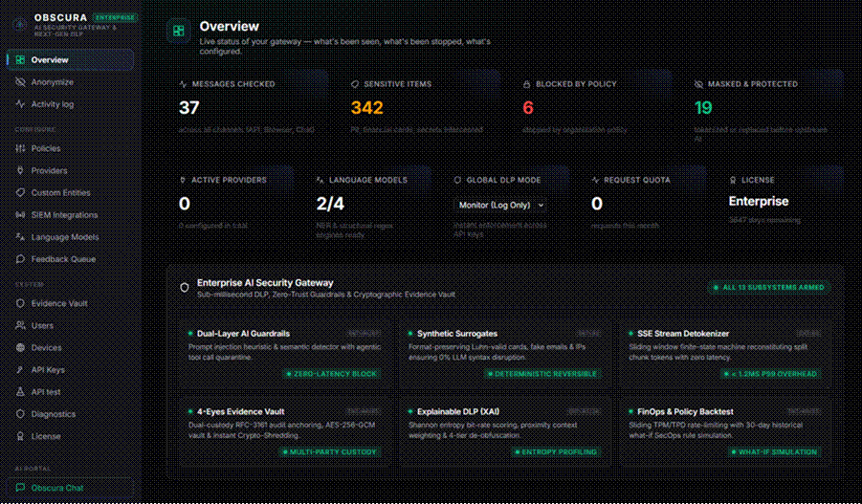Screen dimensions: 862x504
Task: Click the Activity log pulse icon
Action: (20, 104)
